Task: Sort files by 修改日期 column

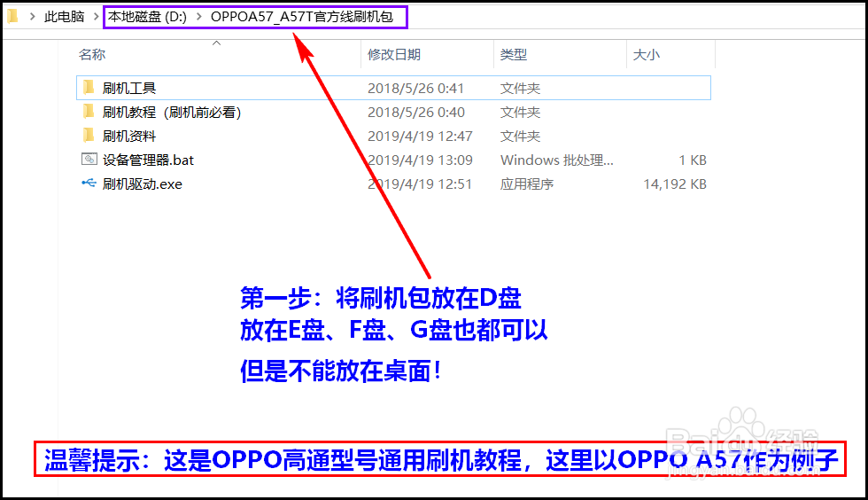Action: click(394, 54)
